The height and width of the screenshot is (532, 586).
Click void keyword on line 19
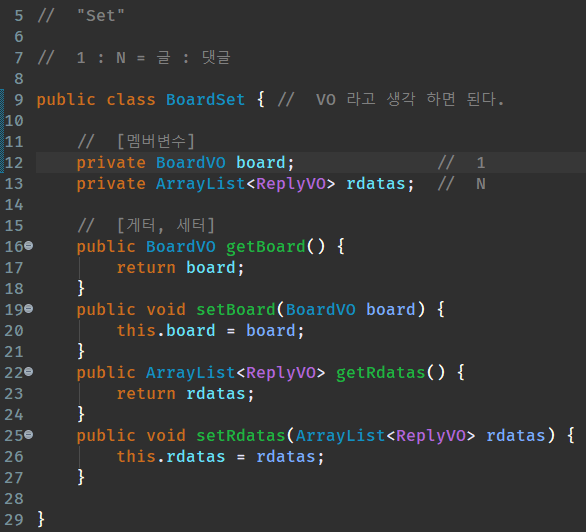coord(166,310)
